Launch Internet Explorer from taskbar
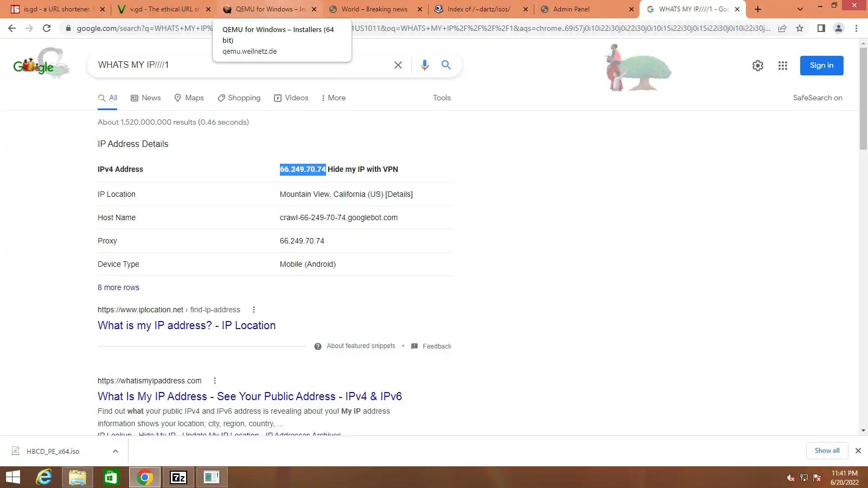The height and width of the screenshot is (488, 868). pos(44,477)
